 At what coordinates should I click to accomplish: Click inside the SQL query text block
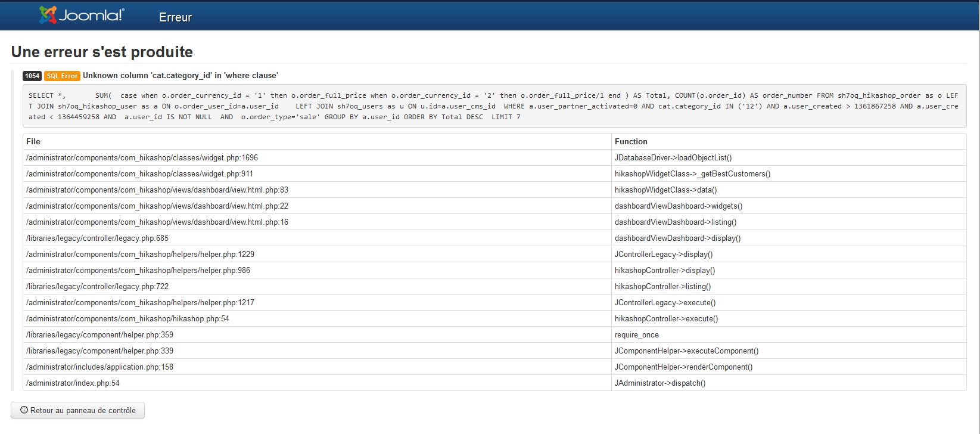[x=494, y=106]
